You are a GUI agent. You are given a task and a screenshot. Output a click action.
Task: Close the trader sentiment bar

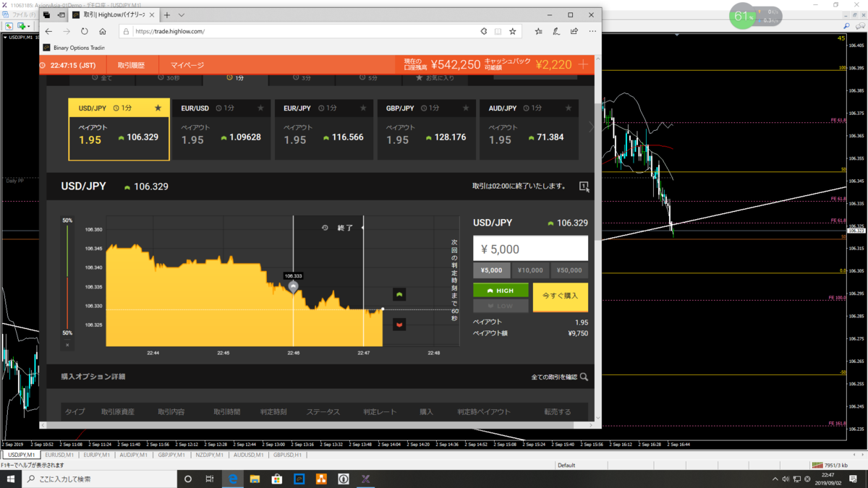[x=67, y=345]
